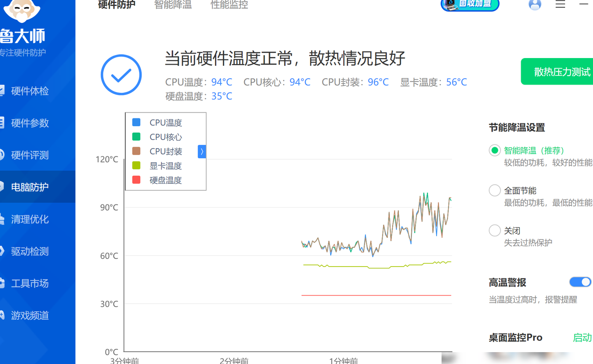Click CPU封装 value 96°C
Viewport: 593px width, 364px height.
click(x=378, y=82)
